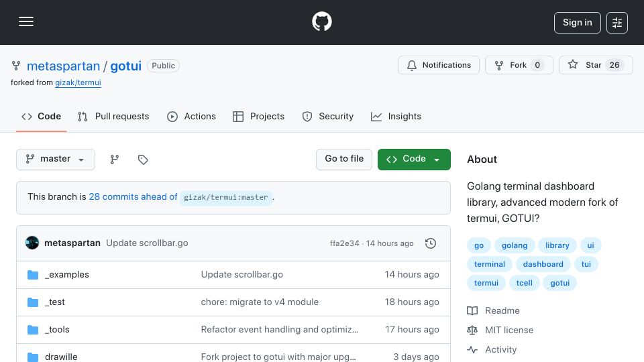
Task: View branches via the branch icon
Action: pos(115,160)
